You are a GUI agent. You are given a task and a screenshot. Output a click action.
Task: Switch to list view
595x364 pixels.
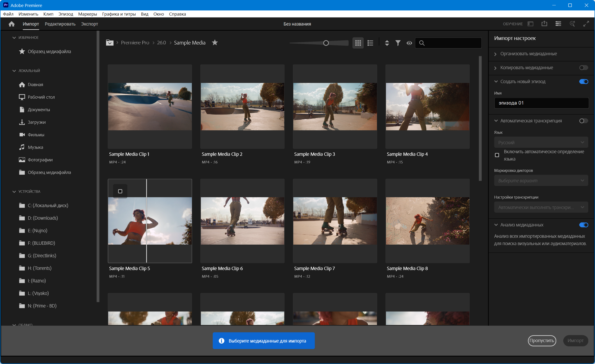370,43
